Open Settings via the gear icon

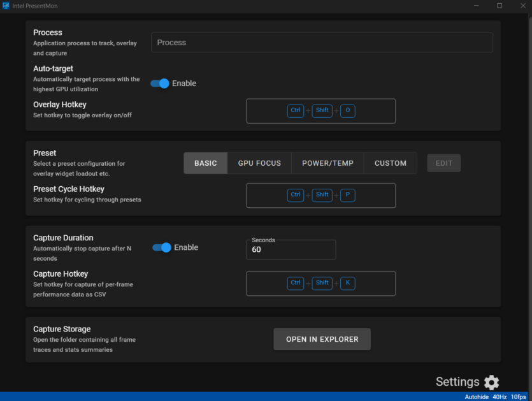coord(491,383)
